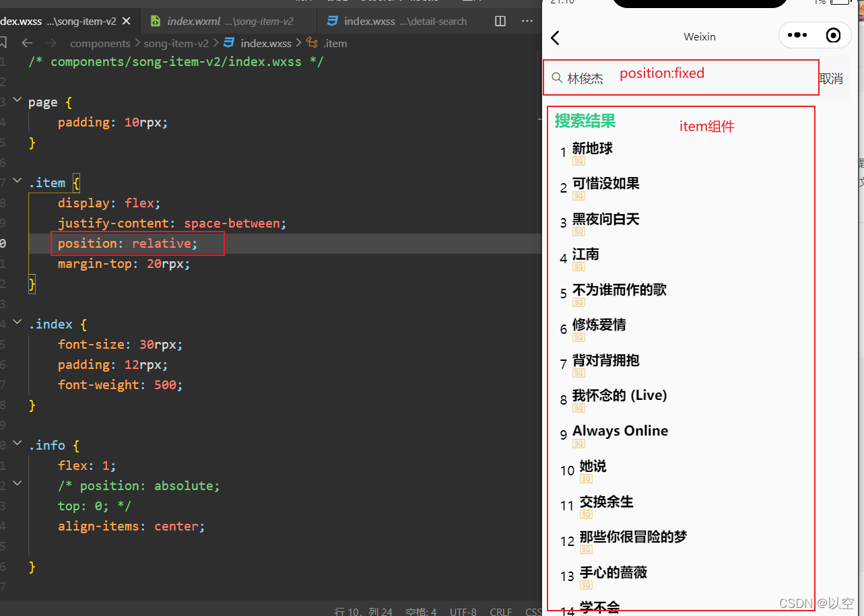
Task: Click the split editor icon
Action: [x=500, y=21]
